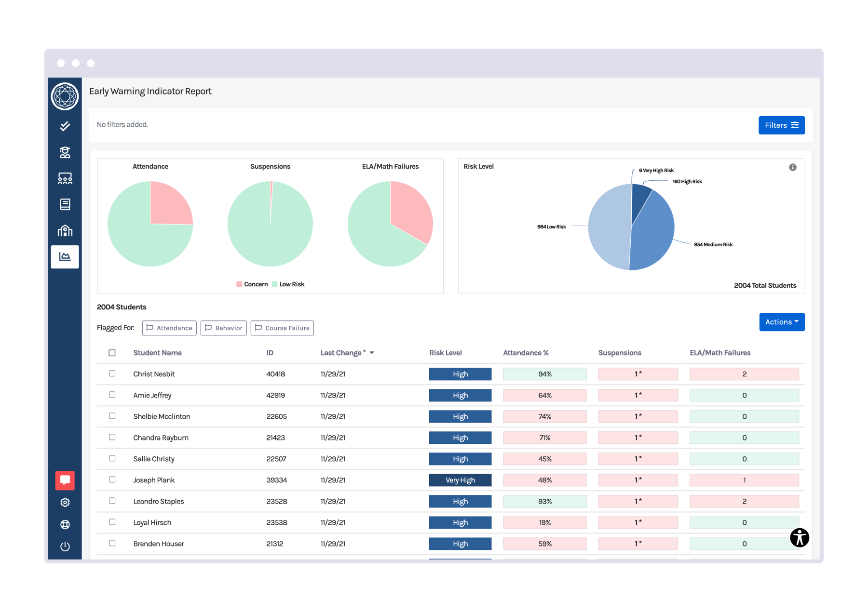
Task: Open the classroom group sidebar icon
Action: [65, 178]
